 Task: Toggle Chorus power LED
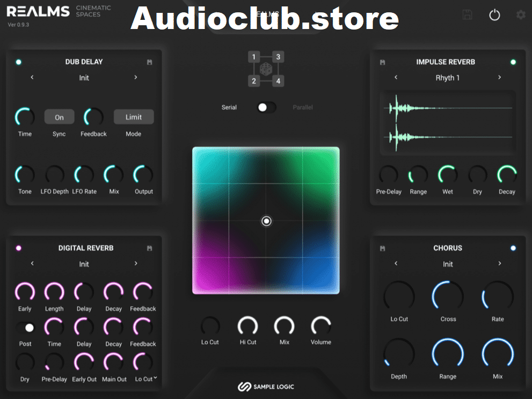513,248
